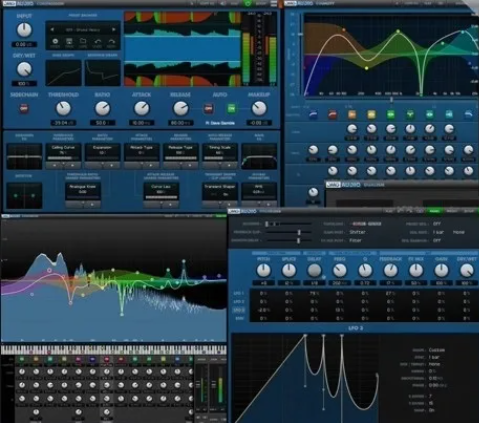Step Ceiling Curve value to the left
Screen dimensions: 479x423
tap(55, 165)
